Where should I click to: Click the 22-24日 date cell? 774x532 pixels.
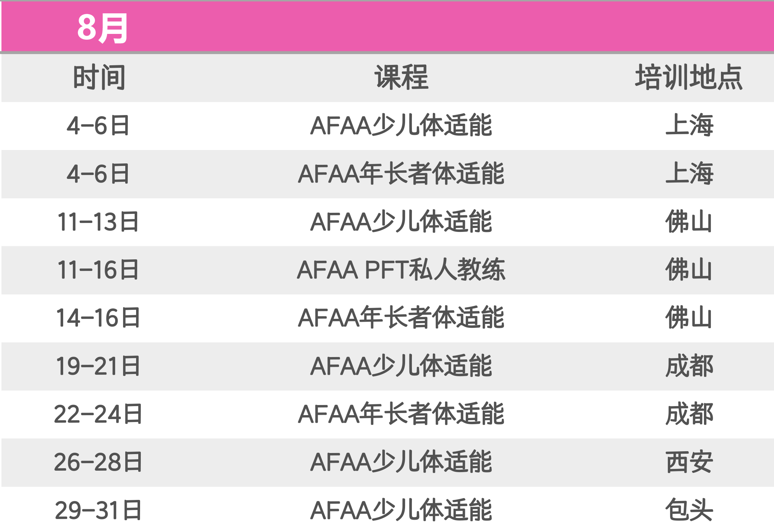98,414
